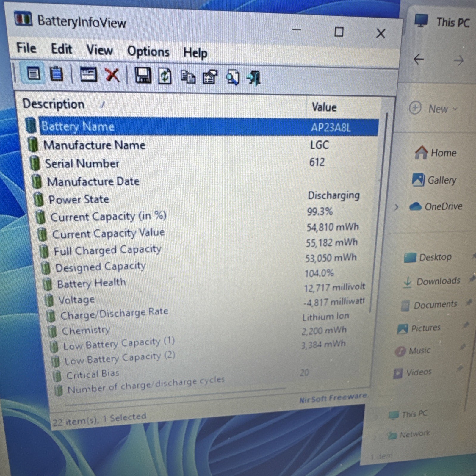476x476 pixels.
Task: Click the Desktop folder icon in File Explorer
Action: (410, 257)
